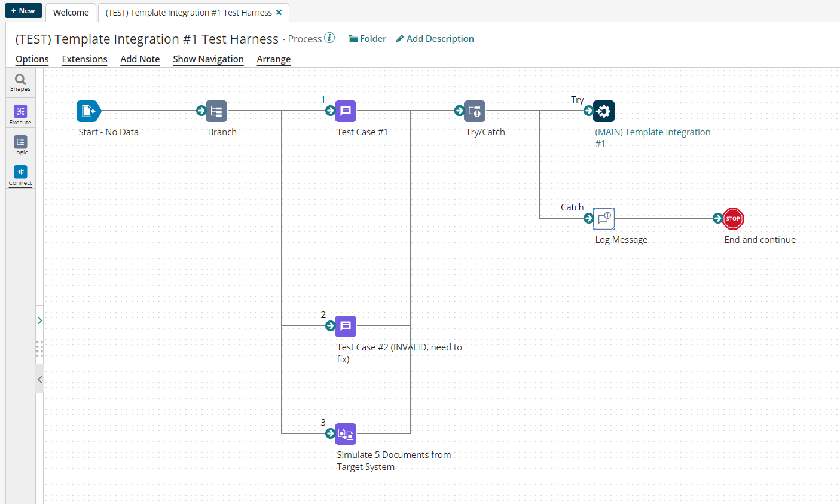
Task: Click the red Stop shape
Action: coord(733,219)
